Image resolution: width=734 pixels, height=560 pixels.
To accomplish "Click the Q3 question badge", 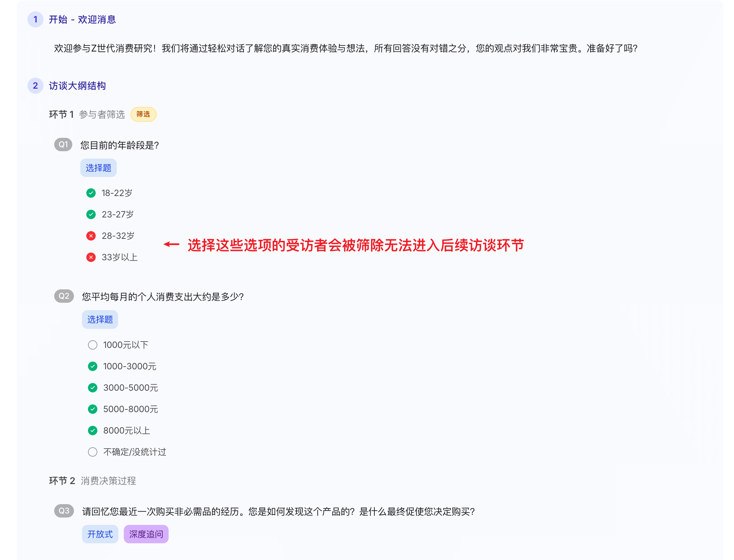I will (x=64, y=511).
